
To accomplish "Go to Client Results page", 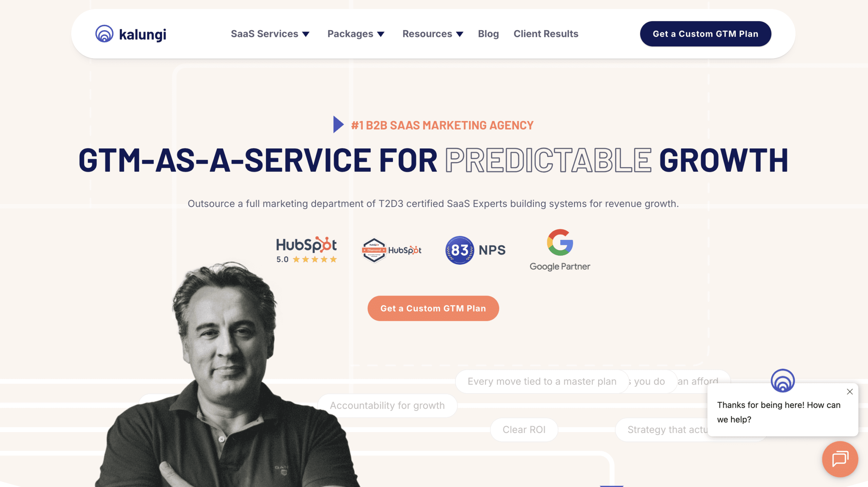I will (x=546, y=34).
